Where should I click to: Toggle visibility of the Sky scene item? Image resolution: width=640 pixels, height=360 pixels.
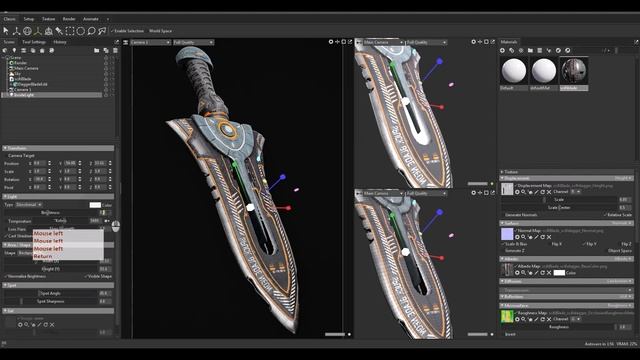106,73
